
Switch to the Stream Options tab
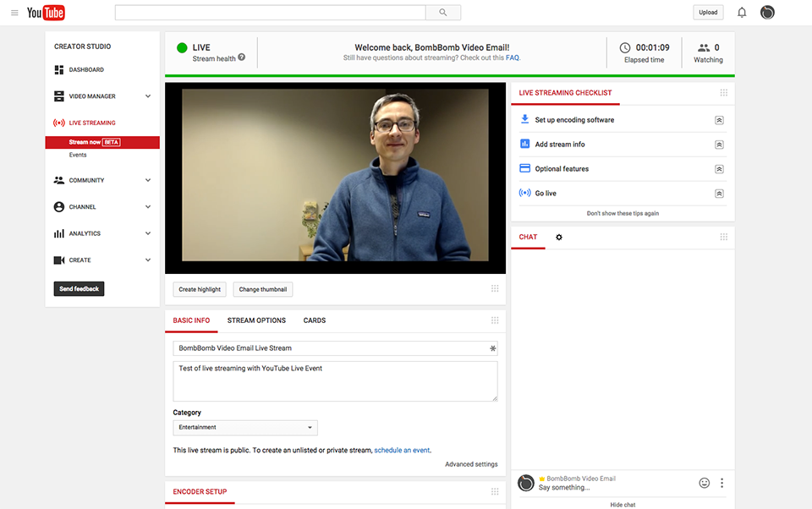[x=256, y=320]
